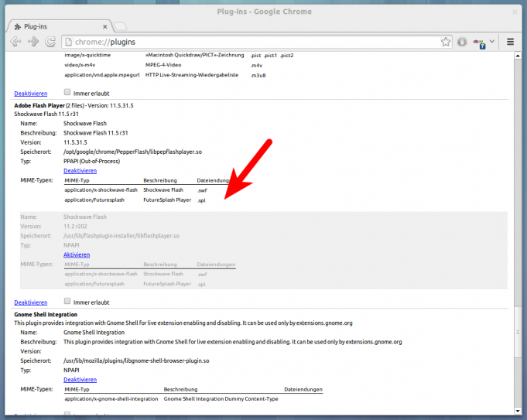Click the forward navigation arrow

[x=33, y=42]
